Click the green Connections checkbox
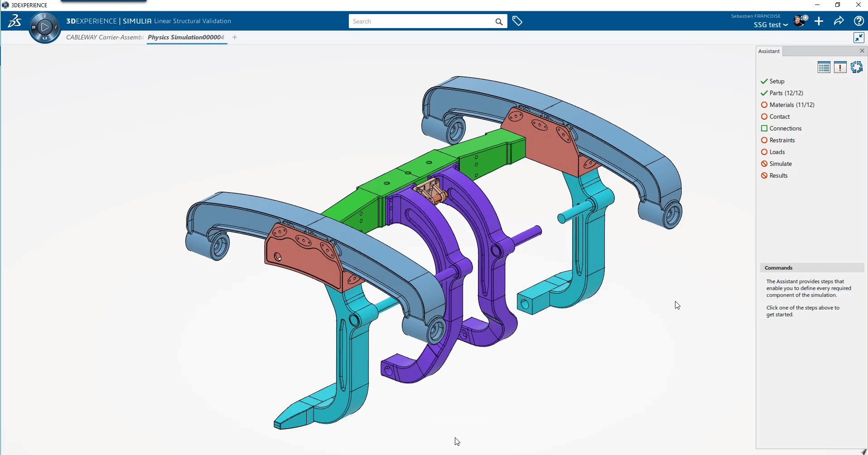868x455 pixels. (764, 128)
